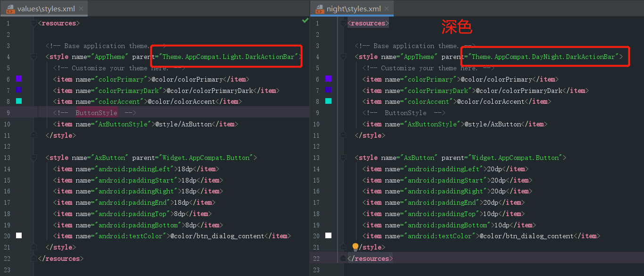Collapse AppTheme style fold in values\styles.xml
Viewport: 644px width, 276px height.
click(x=33, y=57)
